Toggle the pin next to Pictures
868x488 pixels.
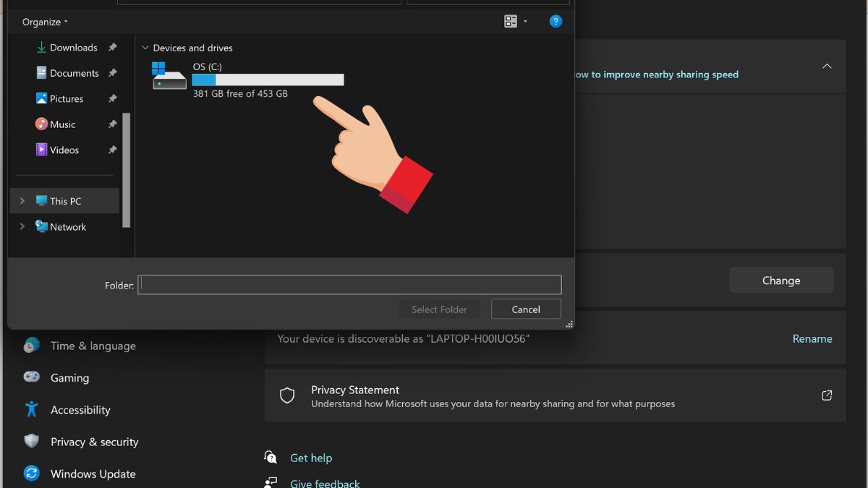tap(112, 98)
